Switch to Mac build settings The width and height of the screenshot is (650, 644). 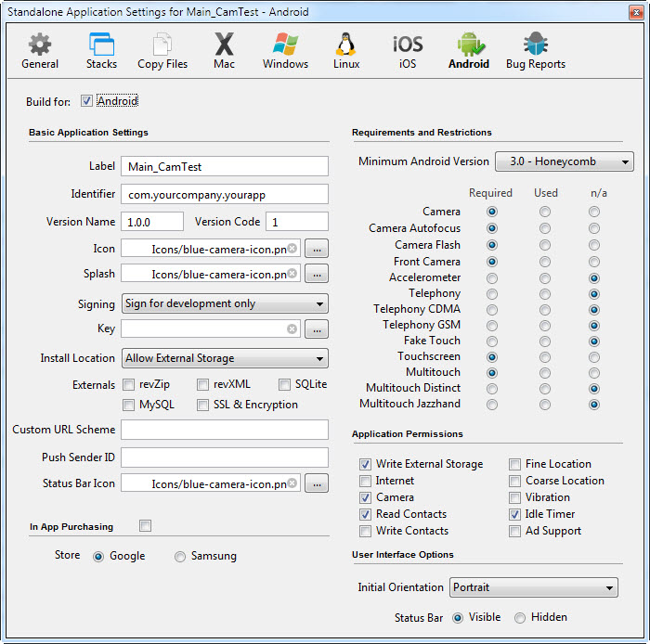(x=224, y=51)
